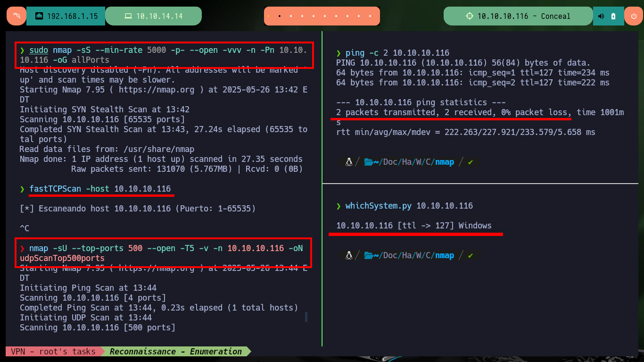
Task: Select the Reconnaissance - Enumeration tmux window tab
Action: (176, 351)
